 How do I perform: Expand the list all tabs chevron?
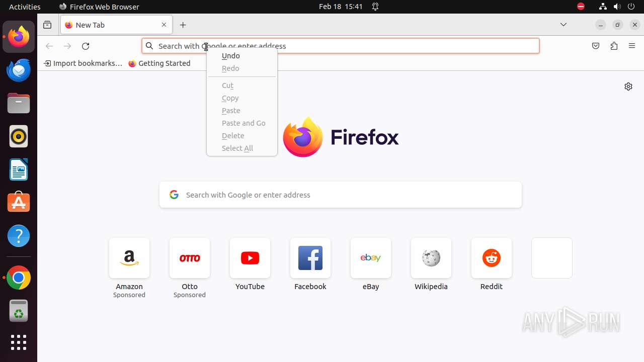click(563, 25)
